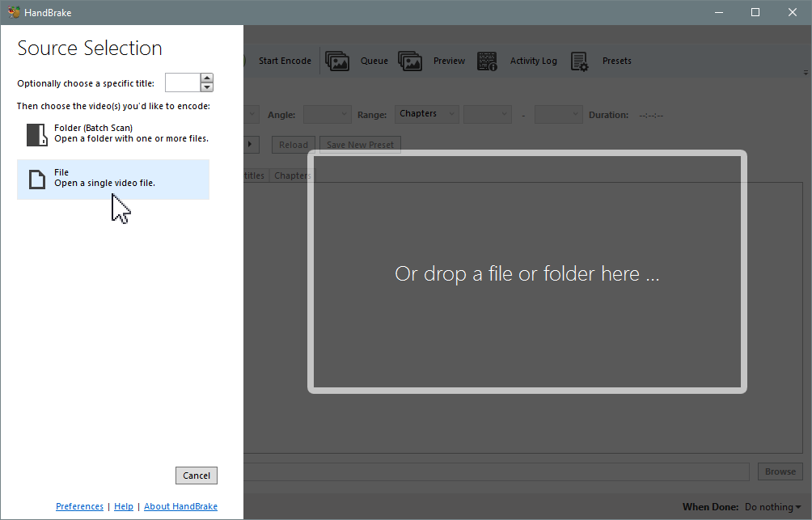Open the Help link
Screen dimensions: 812x520
point(124,506)
